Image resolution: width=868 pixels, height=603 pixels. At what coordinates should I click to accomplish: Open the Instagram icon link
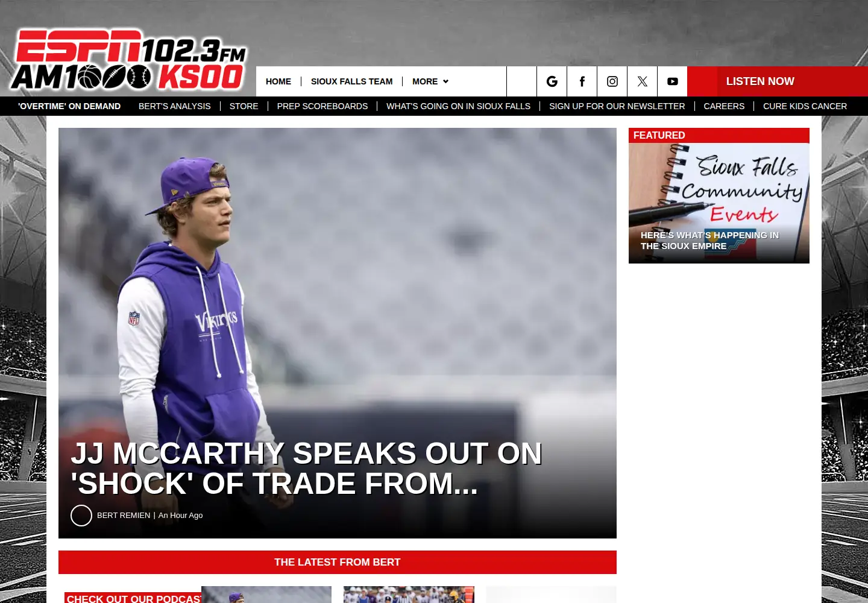pyautogui.click(x=612, y=81)
